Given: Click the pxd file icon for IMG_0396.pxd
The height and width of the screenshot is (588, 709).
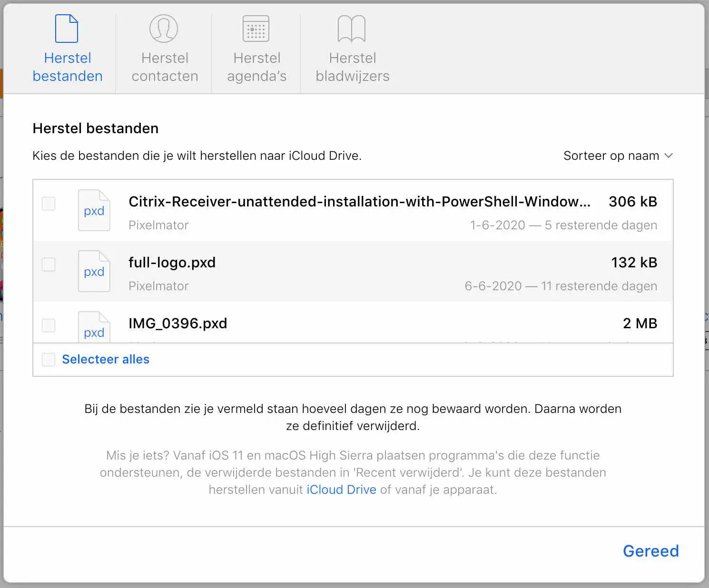Looking at the screenshot, I should pyautogui.click(x=94, y=327).
